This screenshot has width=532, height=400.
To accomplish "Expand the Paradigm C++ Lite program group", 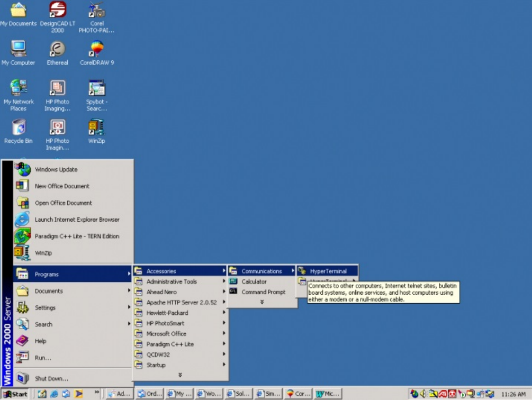I will 180,344.
